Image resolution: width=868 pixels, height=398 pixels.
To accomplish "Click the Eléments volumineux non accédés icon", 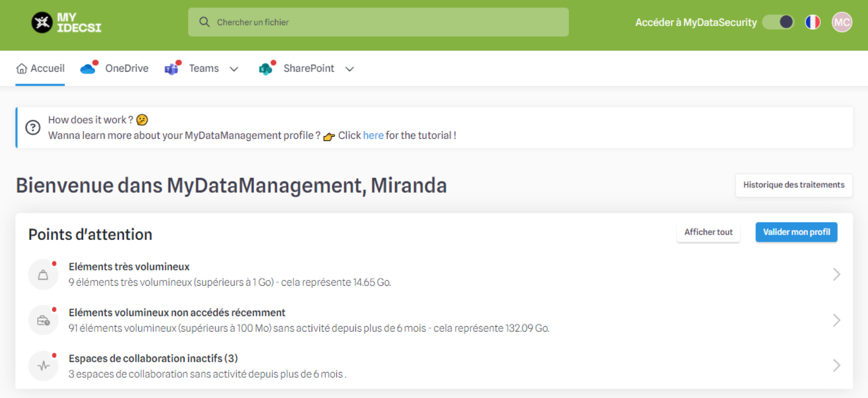I will 43,320.
